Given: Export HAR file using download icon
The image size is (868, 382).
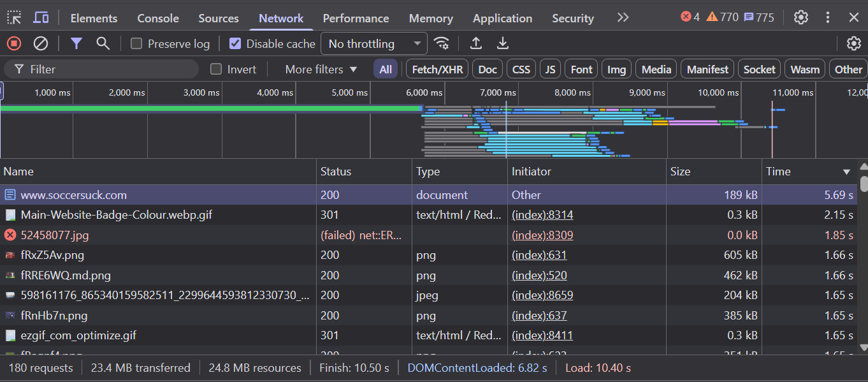Looking at the screenshot, I should (503, 43).
